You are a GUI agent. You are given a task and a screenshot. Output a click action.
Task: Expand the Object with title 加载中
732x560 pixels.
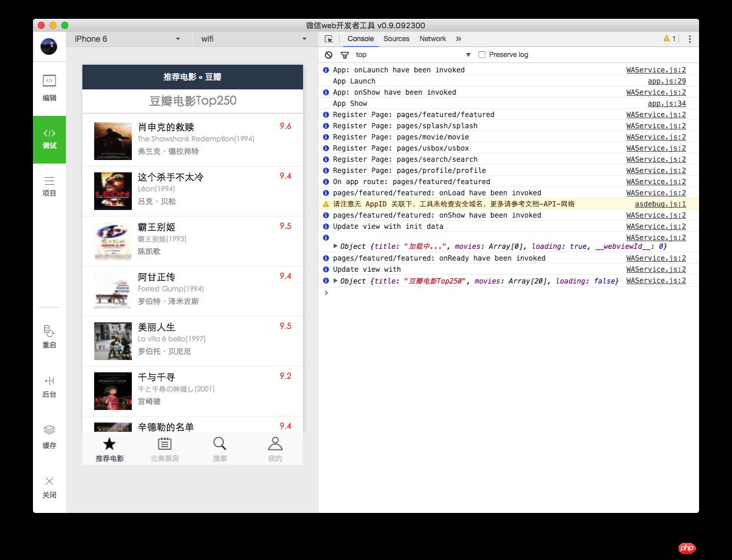[335, 246]
